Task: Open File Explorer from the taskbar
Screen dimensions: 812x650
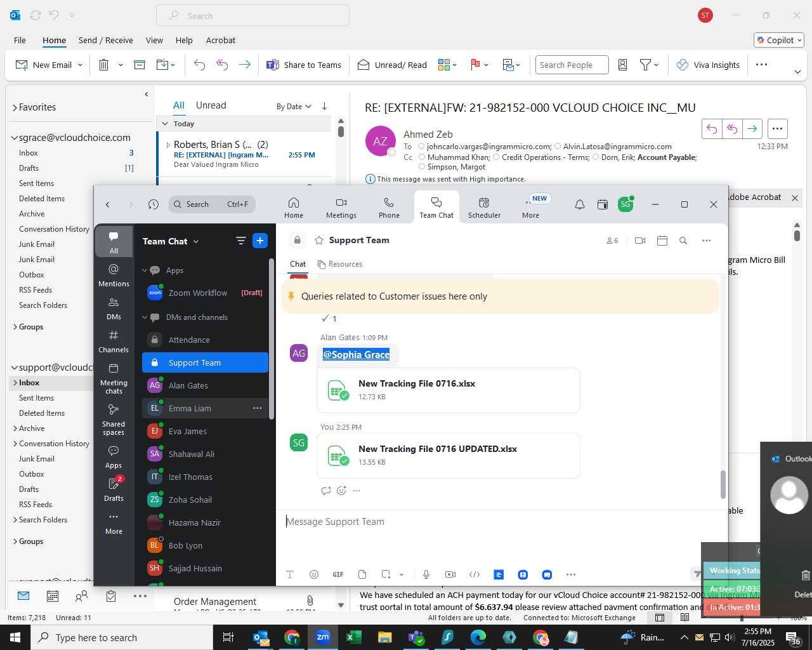Action: tap(384, 637)
